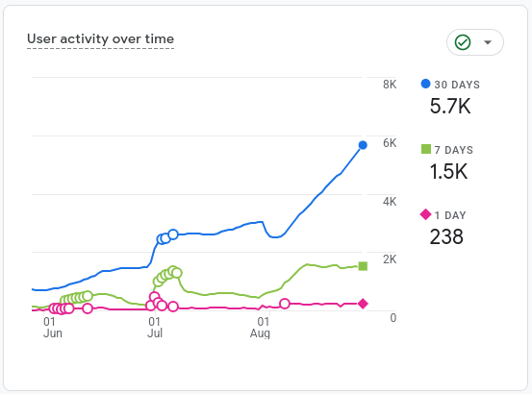Select the blue 30 DAYS legend dot
Image resolution: width=532 pixels, height=394 pixels.
click(x=425, y=84)
